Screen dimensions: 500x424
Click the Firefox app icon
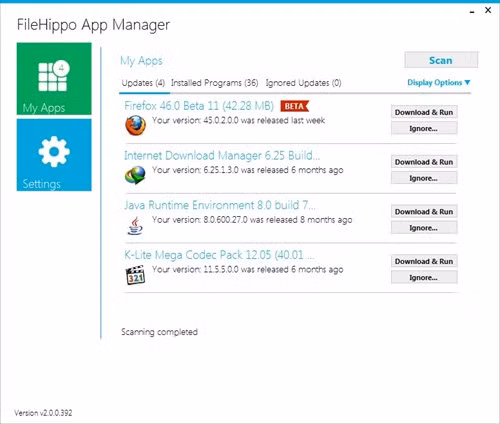tap(135, 125)
